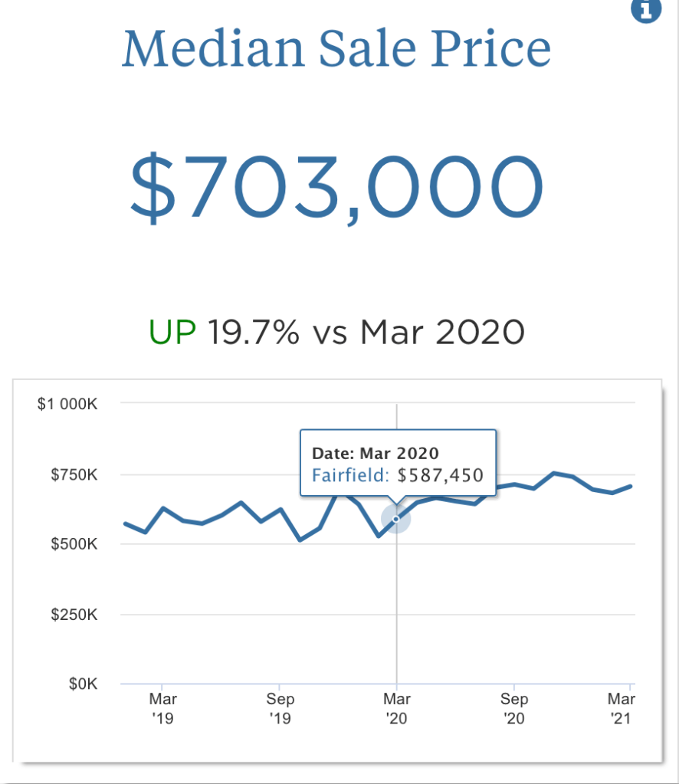This screenshot has height=784, width=679.
Task: Click the Median Sale Price heading
Action: click(336, 49)
